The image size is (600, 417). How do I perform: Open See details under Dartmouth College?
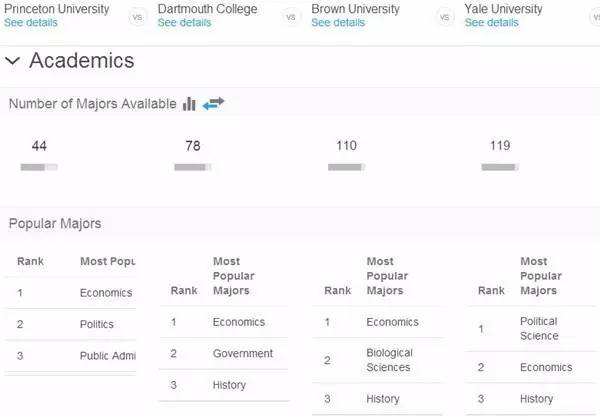(184, 23)
